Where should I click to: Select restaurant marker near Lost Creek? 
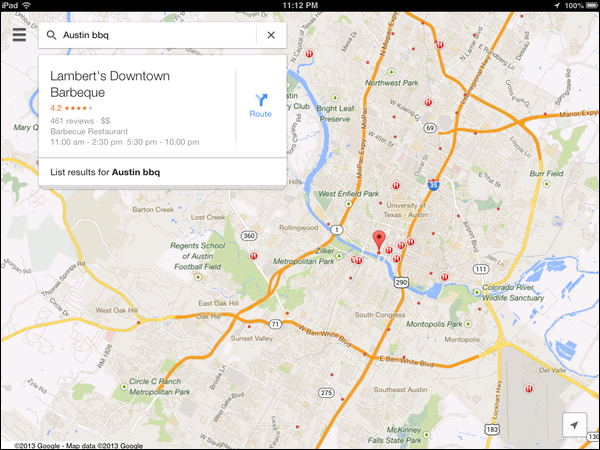point(253,256)
